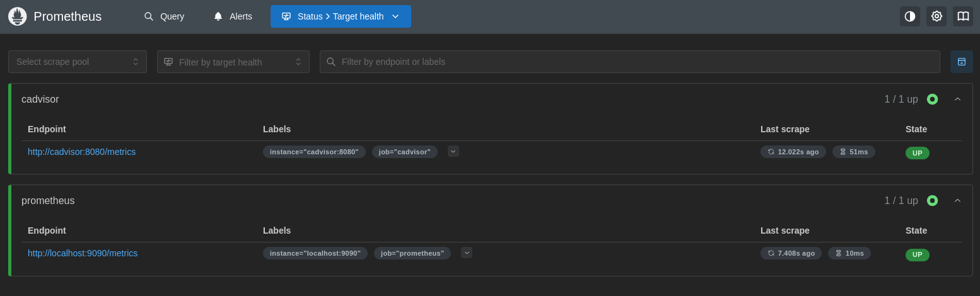Collapse the prometheus scrape pool section
Viewport: 980px width, 296px height.
957,201
